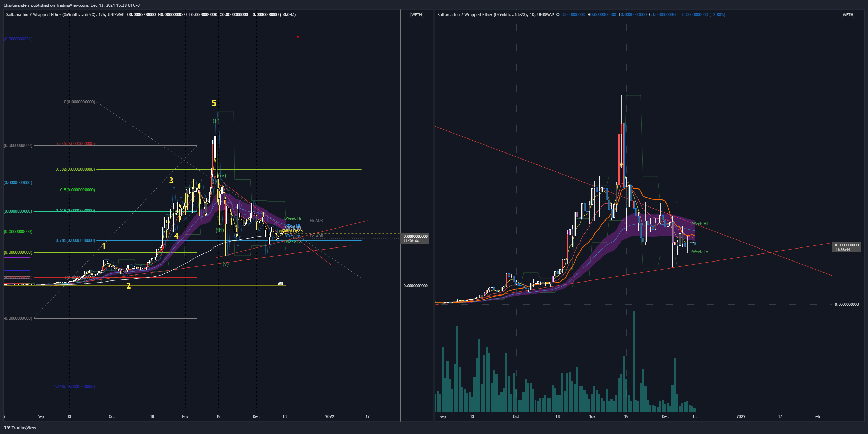868x434 pixels.
Task: Click the LWeek Lo label on the 1D chart
Action: (x=699, y=252)
